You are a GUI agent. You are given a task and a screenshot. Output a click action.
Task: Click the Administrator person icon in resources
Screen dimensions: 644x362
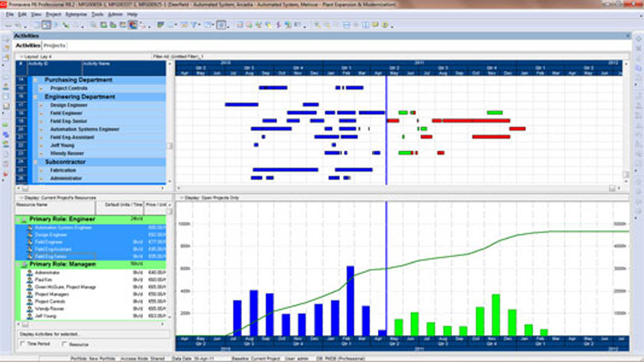(x=29, y=273)
